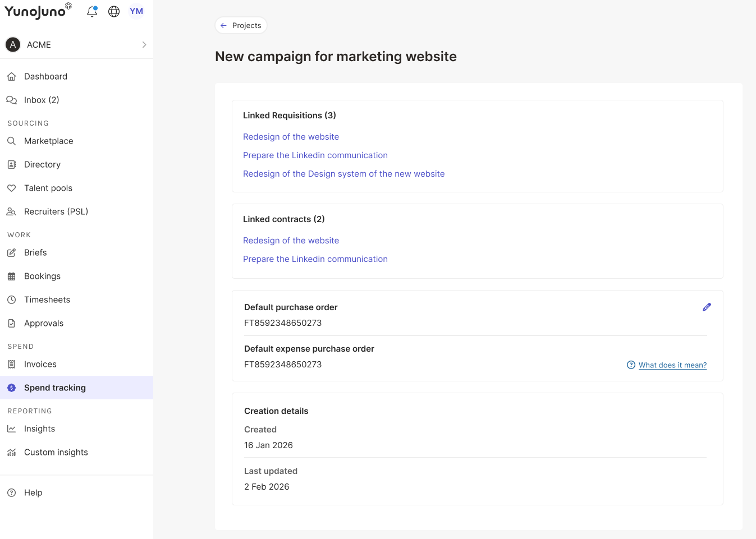Click the Help question mark icon

point(11,493)
